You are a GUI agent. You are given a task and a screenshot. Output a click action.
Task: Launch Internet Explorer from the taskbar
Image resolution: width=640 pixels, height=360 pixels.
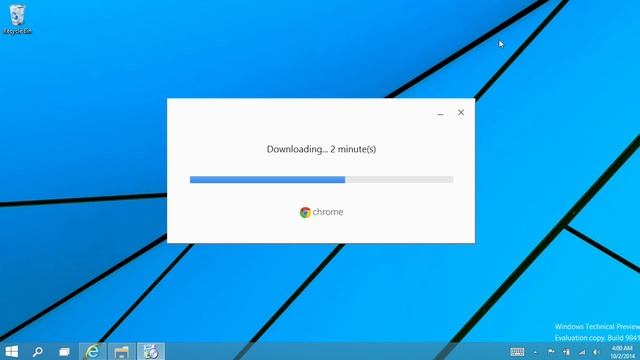(93, 351)
